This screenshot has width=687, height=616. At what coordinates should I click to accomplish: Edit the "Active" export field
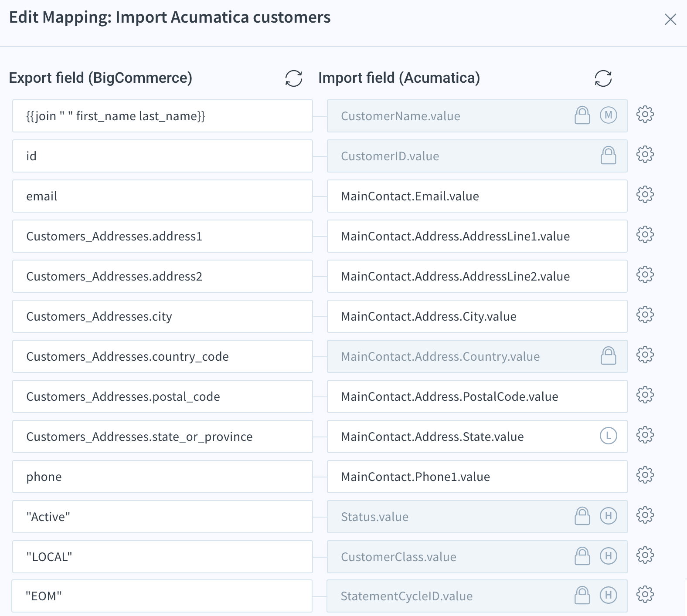click(163, 517)
